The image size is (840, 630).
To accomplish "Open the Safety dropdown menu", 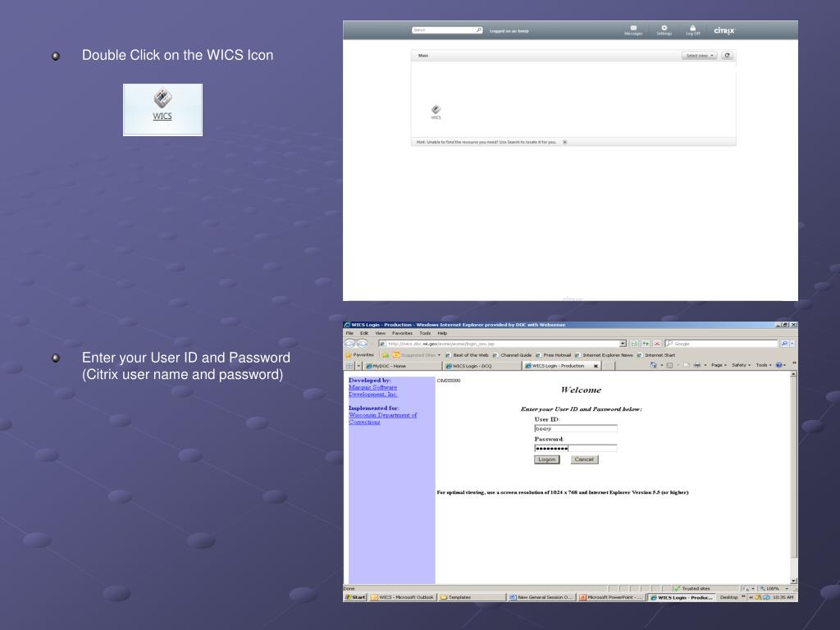I will [742, 365].
